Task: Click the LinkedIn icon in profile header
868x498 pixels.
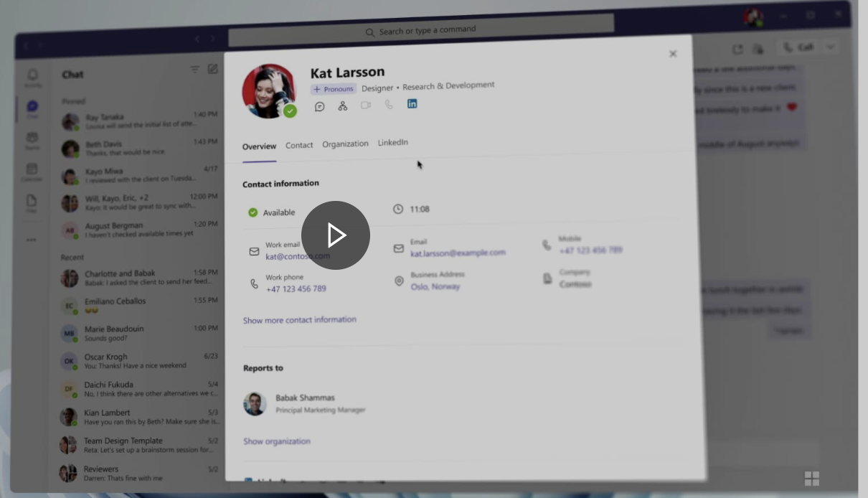Action: (412, 104)
